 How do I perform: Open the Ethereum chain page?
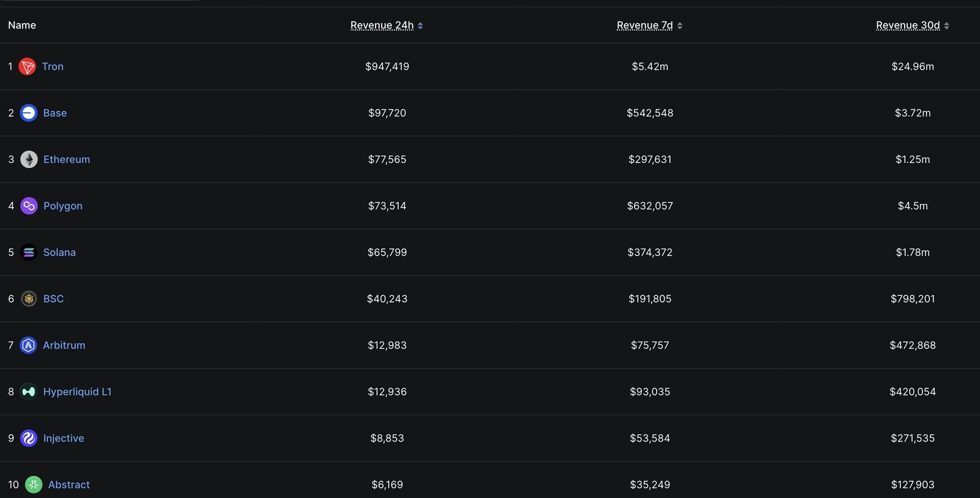pos(67,160)
